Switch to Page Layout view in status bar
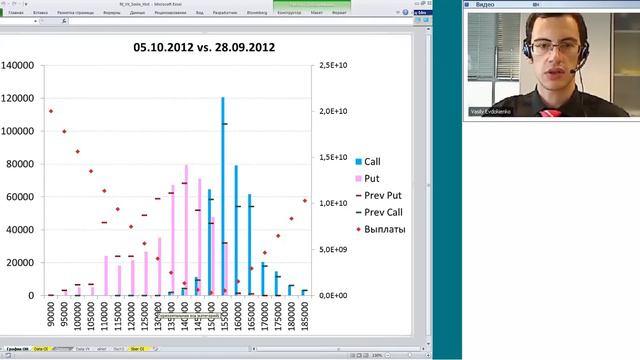 359,356
